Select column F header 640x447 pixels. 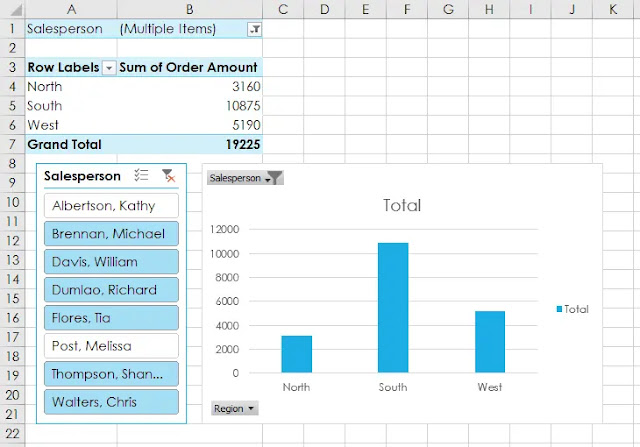pos(407,9)
